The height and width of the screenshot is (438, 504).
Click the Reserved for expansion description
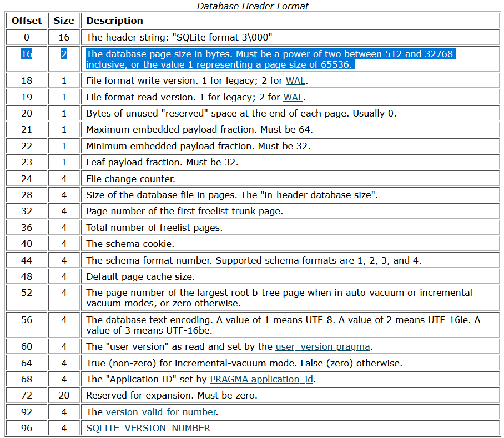[x=172, y=396]
